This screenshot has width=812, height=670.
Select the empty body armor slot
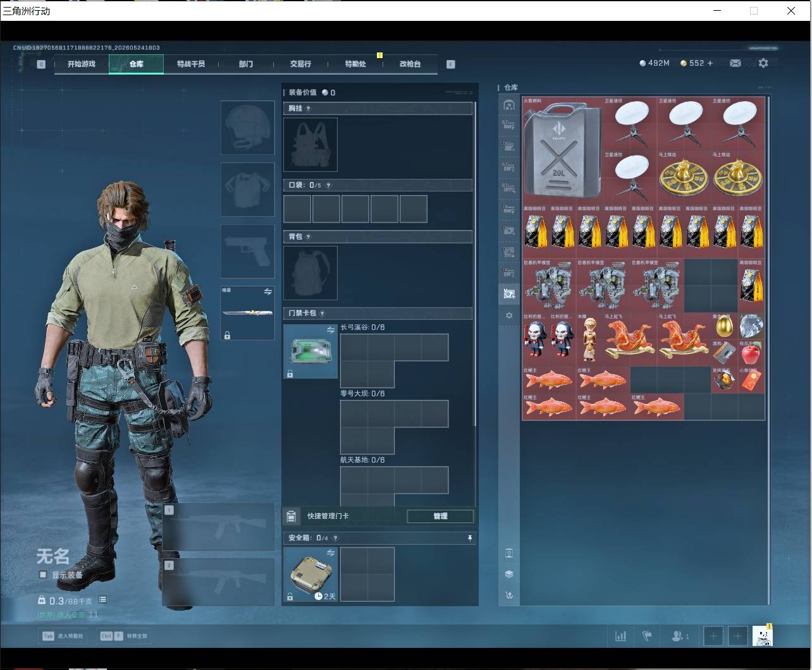click(248, 190)
